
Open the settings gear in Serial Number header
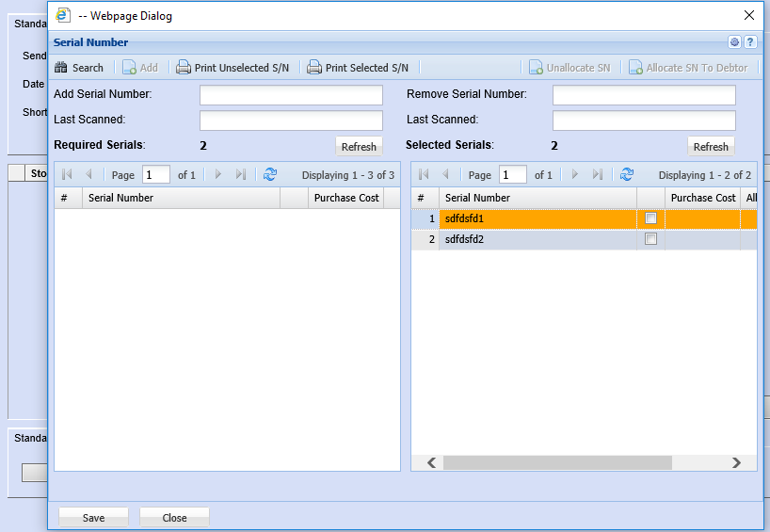[734, 42]
